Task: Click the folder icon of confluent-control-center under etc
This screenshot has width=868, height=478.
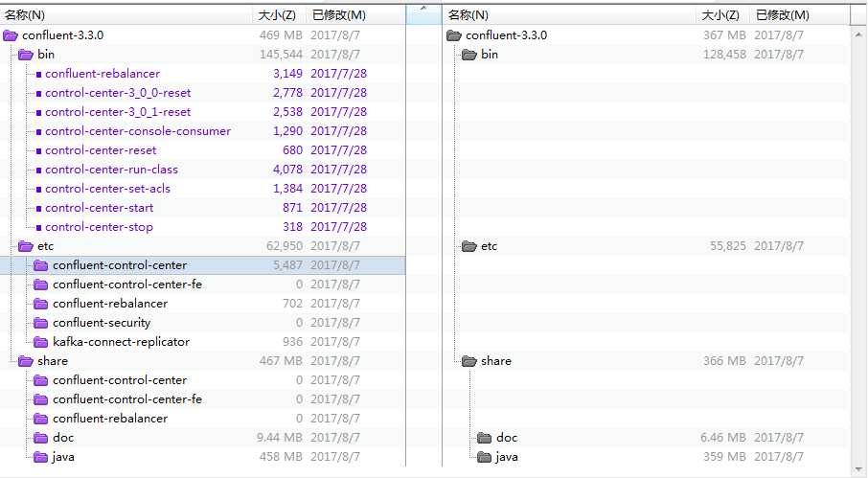Action: click(41, 265)
